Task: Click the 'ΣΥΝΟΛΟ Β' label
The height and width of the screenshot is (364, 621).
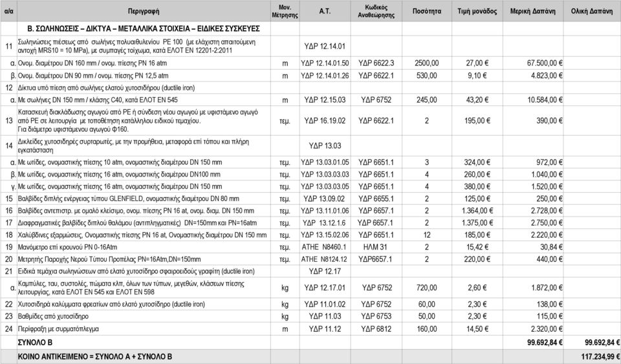Action: [35, 342]
